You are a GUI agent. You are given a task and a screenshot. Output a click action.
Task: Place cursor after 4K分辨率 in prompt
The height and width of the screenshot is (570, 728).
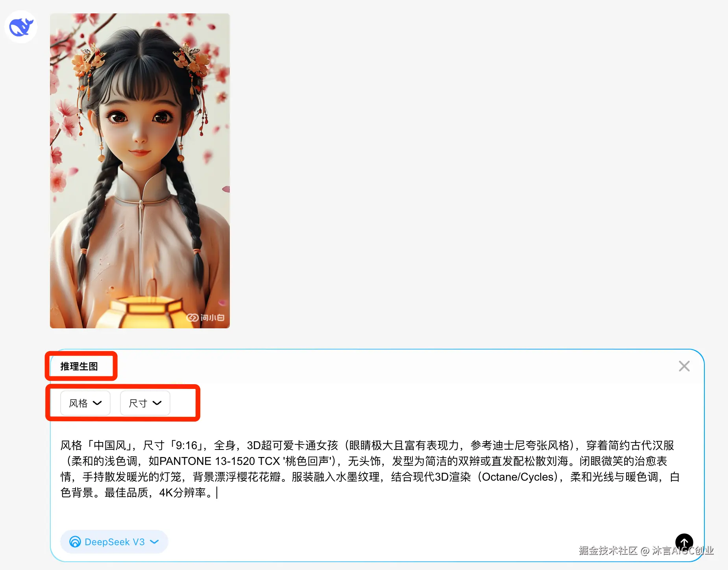217,493
